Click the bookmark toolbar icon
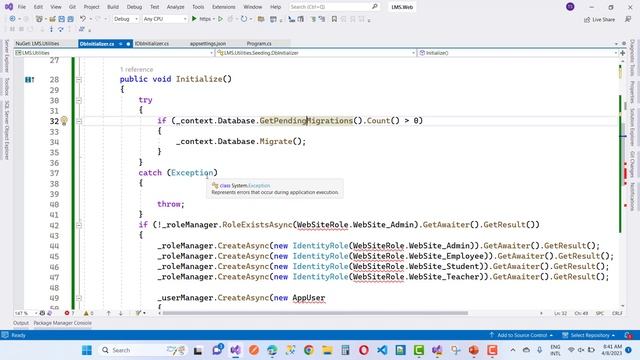 (334, 19)
